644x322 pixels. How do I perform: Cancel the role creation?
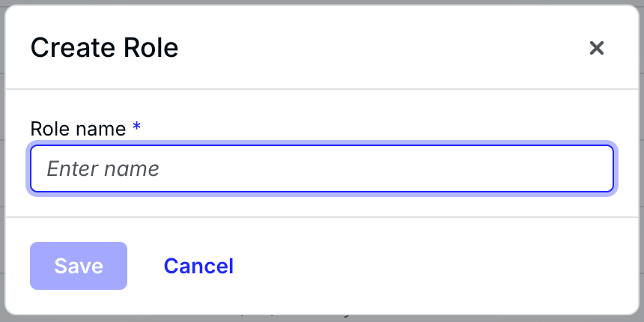198,266
